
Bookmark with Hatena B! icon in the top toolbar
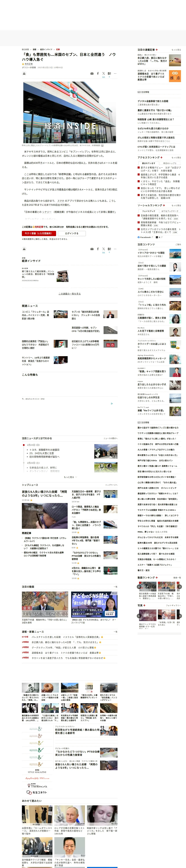pos(109,73)
